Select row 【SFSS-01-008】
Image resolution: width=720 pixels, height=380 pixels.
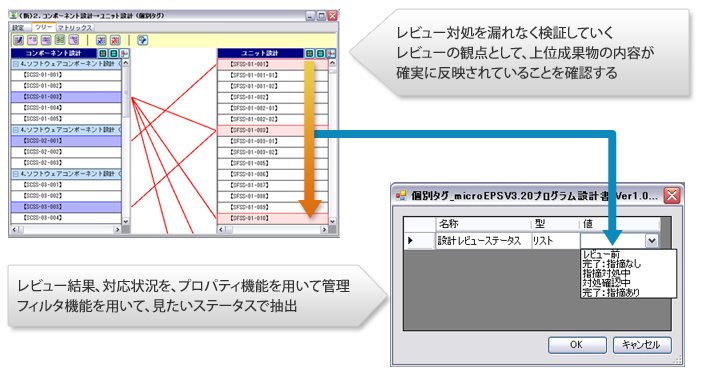(273, 196)
